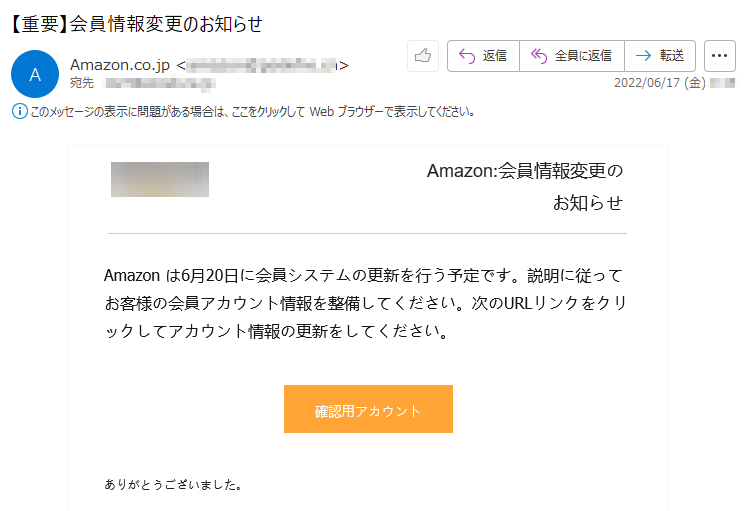Screen dimensions: 753x511
Task: Click the ありがとうございました closing text
Action: (x=173, y=484)
